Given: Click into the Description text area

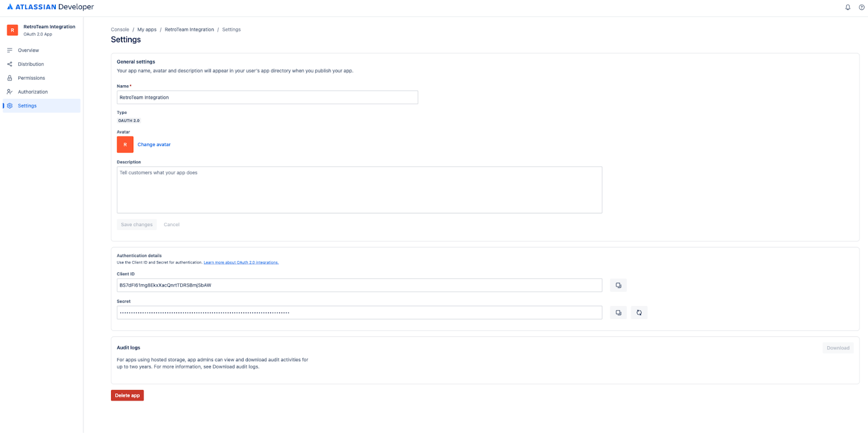Looking at the screenshot, I should point(359,190).
